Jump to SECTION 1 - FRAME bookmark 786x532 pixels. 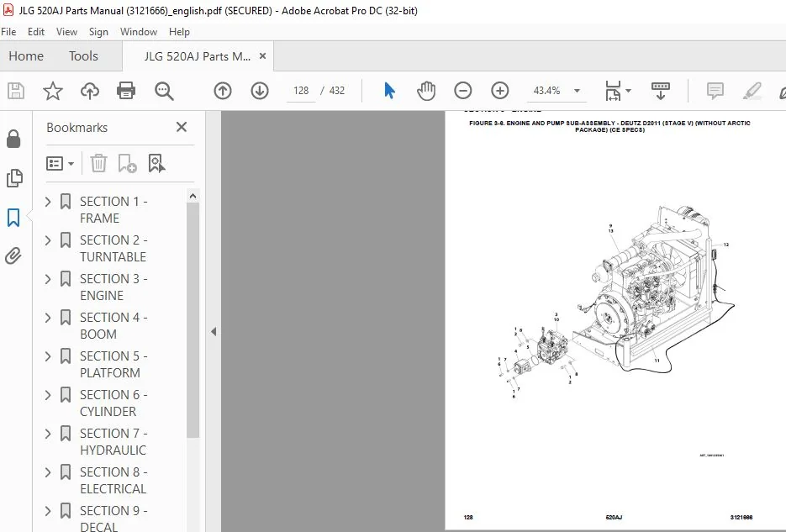(x=113, y=210)
